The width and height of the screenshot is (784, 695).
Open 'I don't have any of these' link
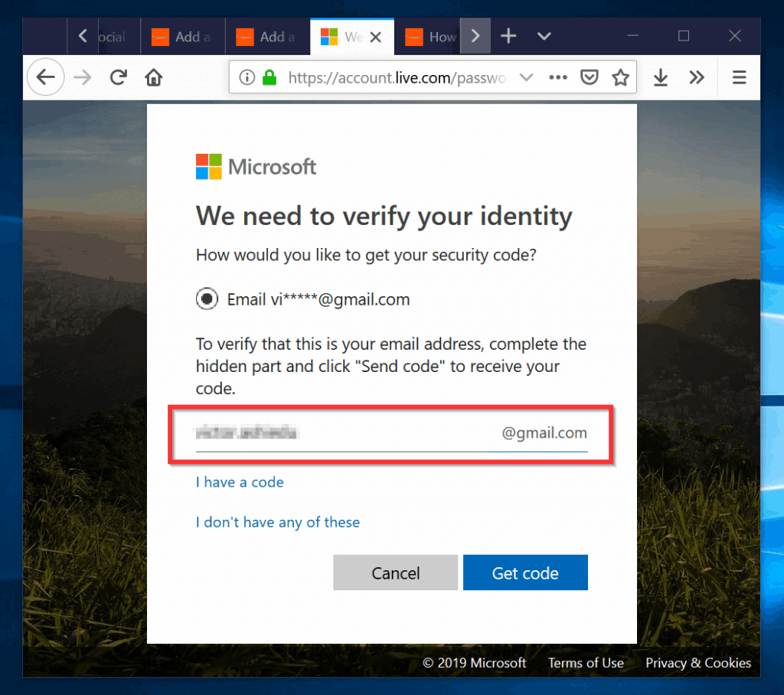[278, 523]
